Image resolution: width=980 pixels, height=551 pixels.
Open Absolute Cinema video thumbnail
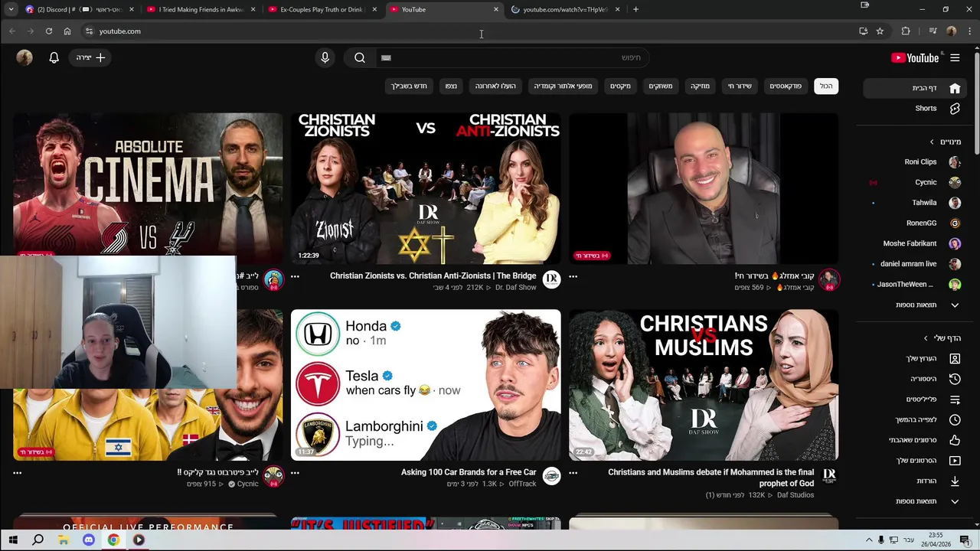pyautogui.click(x=148, y=184)
